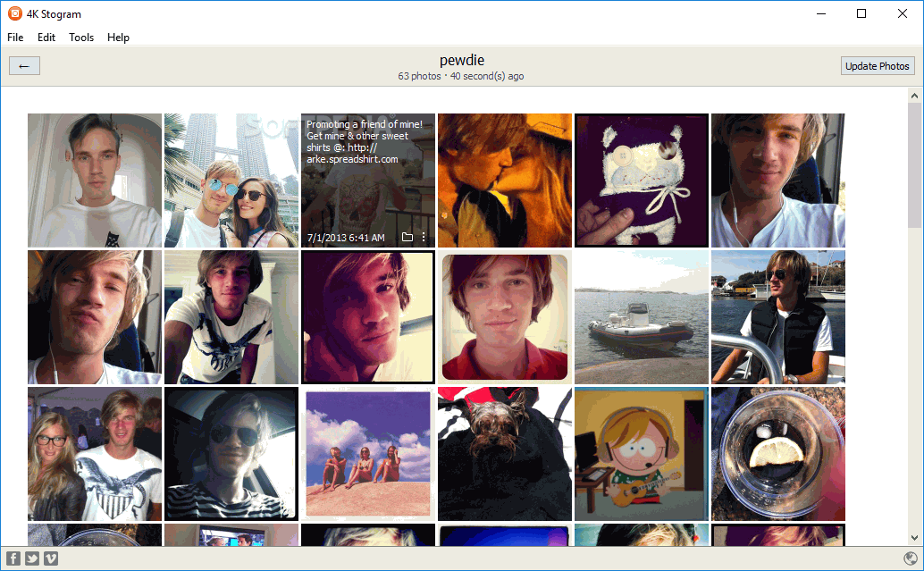Select the lemon slice drink photo
The height and width of the screenshot is (571, 924).
777,454
